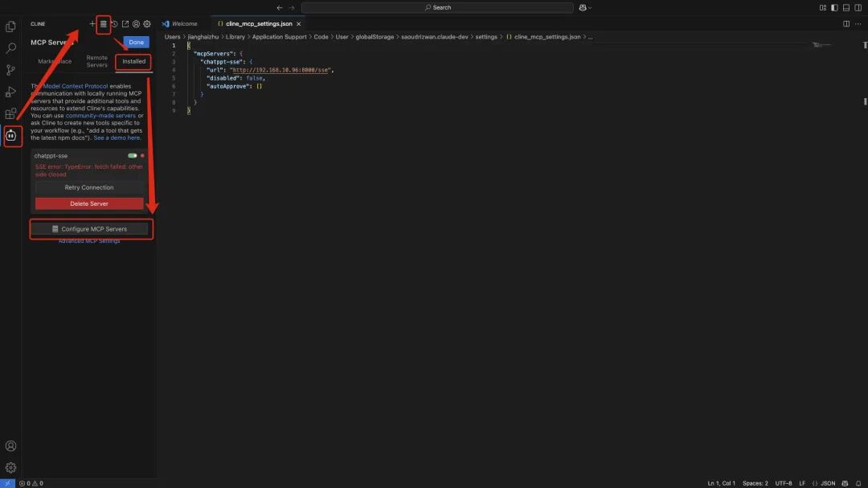
Task: Open Cline settings gear in panel header
Action: (x=147, y=24)
